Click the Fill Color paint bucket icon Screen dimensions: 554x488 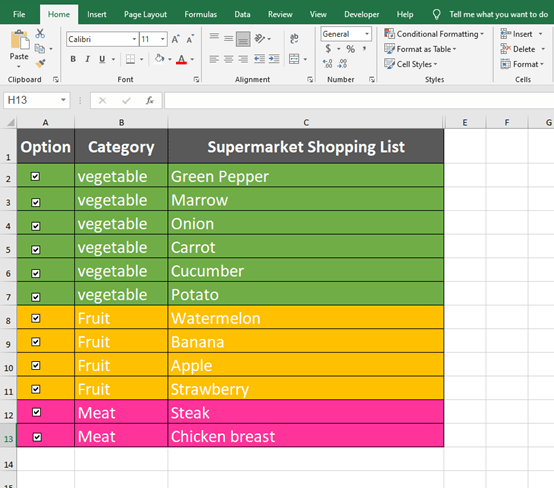[x=160, y=58]
